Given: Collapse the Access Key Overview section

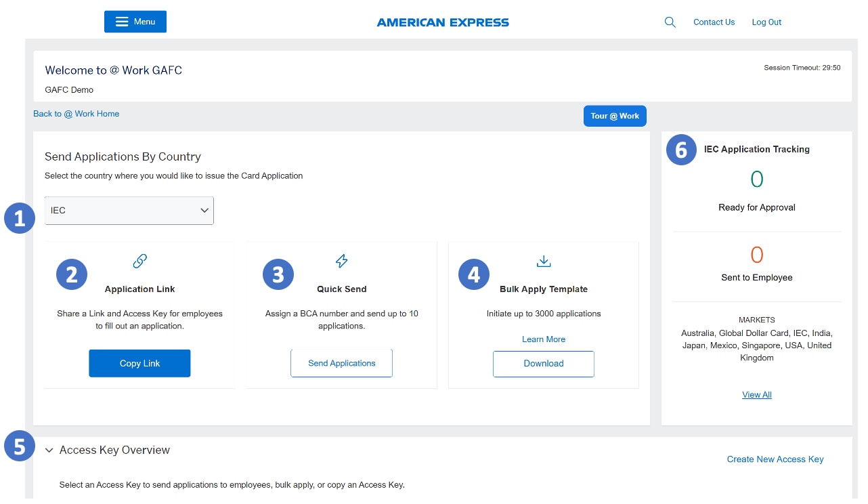Looking at the screenshot, I should coord(49,450).
